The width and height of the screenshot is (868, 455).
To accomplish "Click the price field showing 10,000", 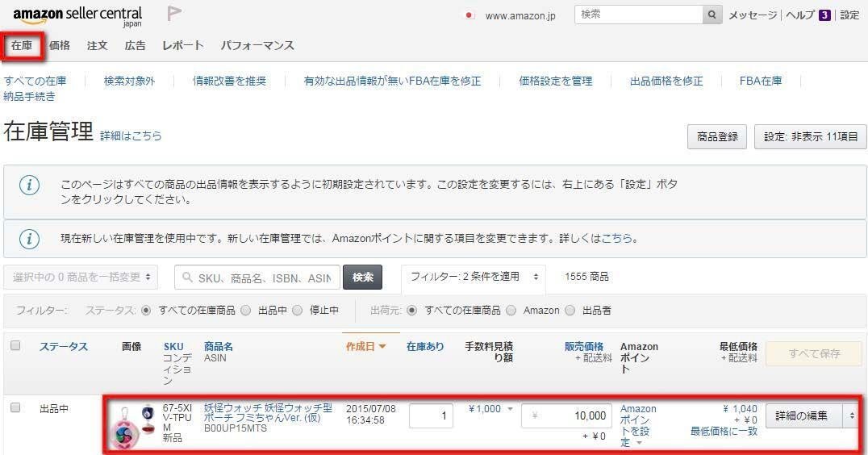I will tap(567, 415).
